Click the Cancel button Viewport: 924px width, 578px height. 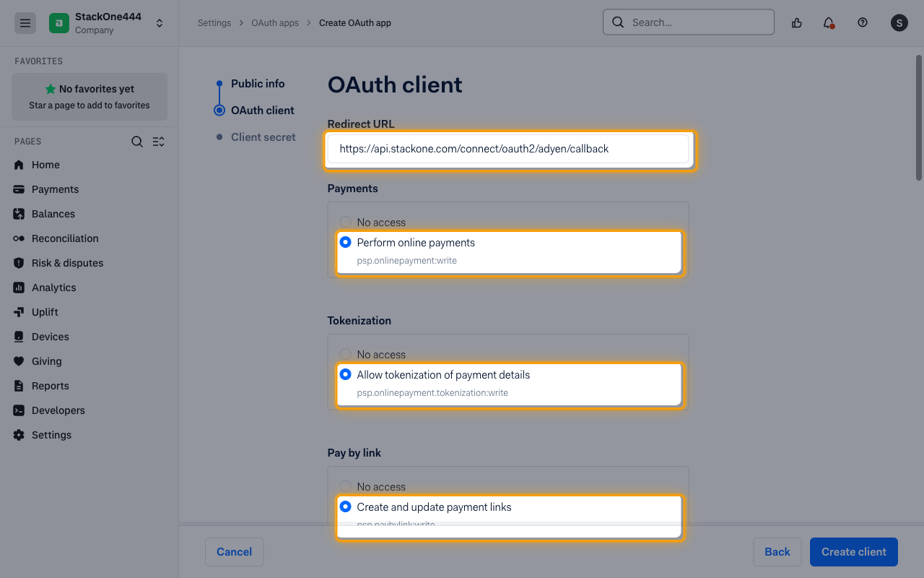pyautogui.click(x=235, y=552)
